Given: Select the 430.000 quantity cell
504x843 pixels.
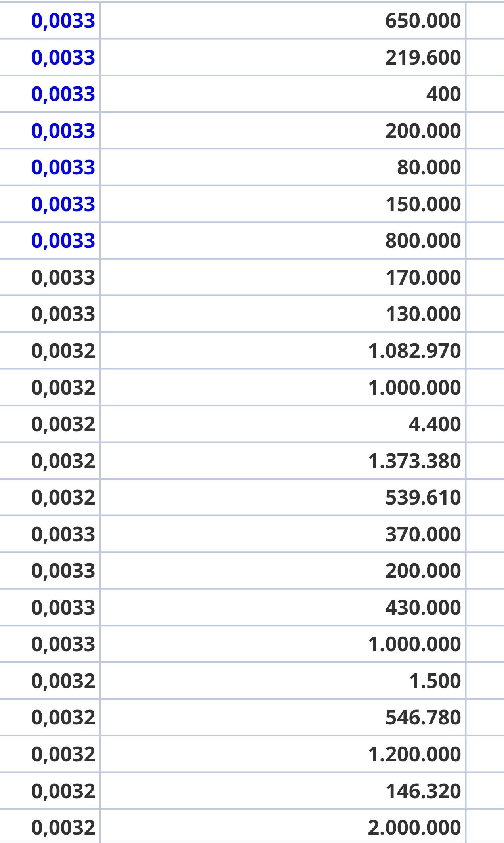Looking at the screenshot, I should pos(283,607).
